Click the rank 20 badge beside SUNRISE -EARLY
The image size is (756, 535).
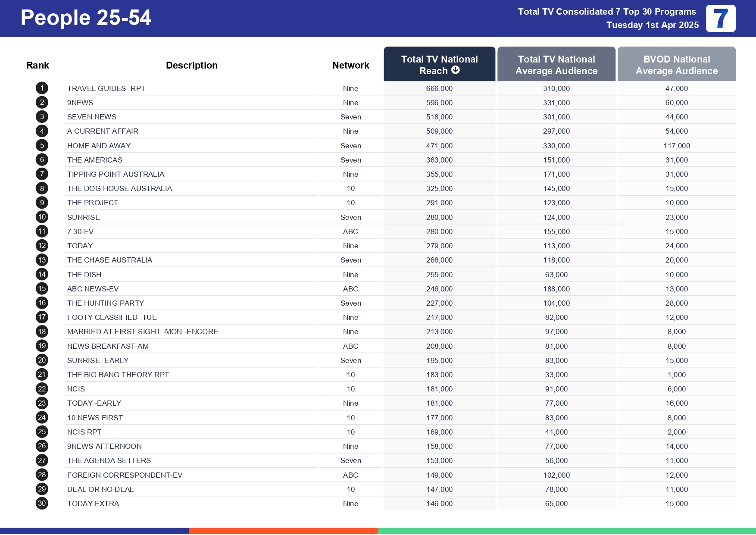41,360
